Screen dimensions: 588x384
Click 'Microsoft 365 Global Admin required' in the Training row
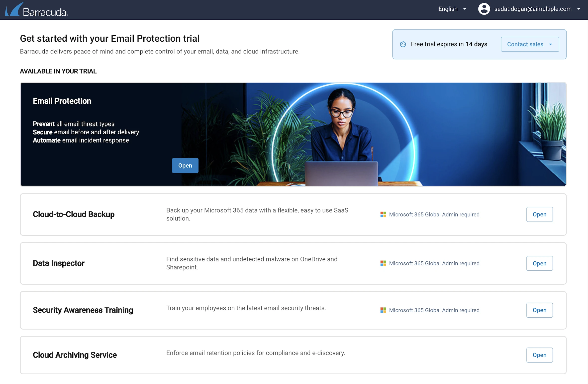tap(434, 310)
